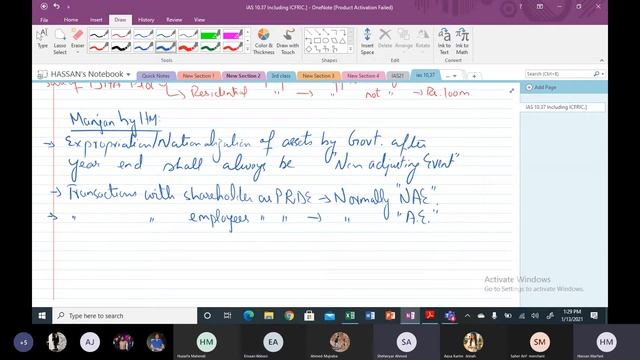
Task: Convert with Ink to Math
Action: 462,41
